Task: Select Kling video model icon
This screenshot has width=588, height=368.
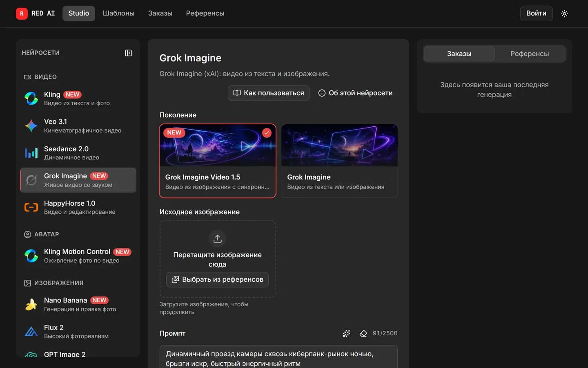Action: (x=31, y=98)
